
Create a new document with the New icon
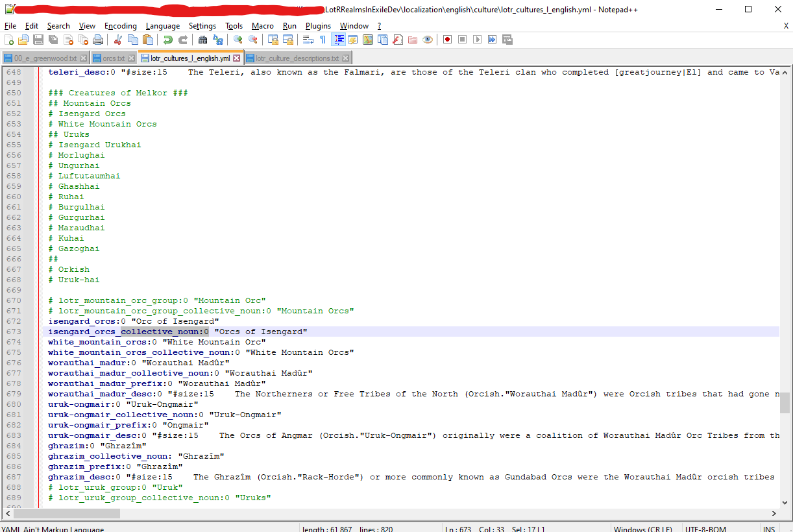pos(9,40)
